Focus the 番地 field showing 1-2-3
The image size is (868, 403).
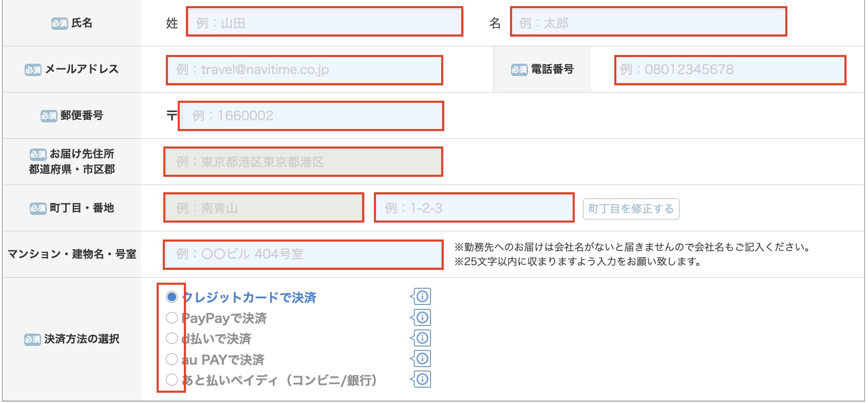coord(474,208)
